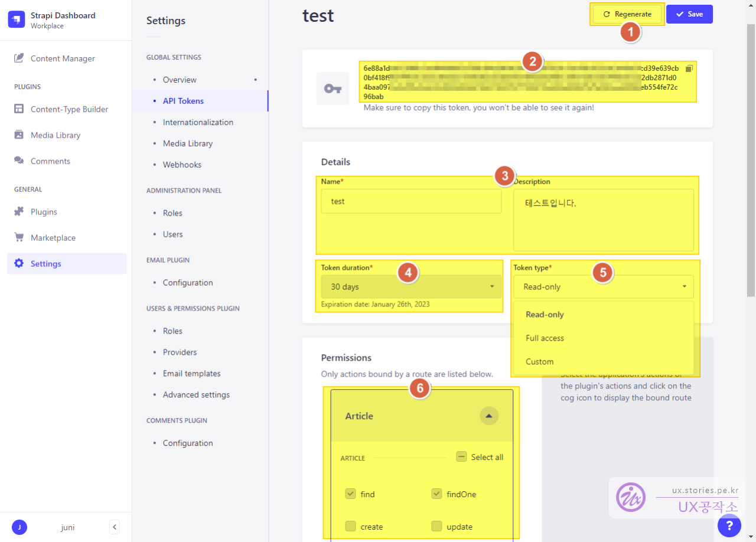Click the Strapi Dashboard title text
The width and height of the screenshot is (756, 542).
63,15
